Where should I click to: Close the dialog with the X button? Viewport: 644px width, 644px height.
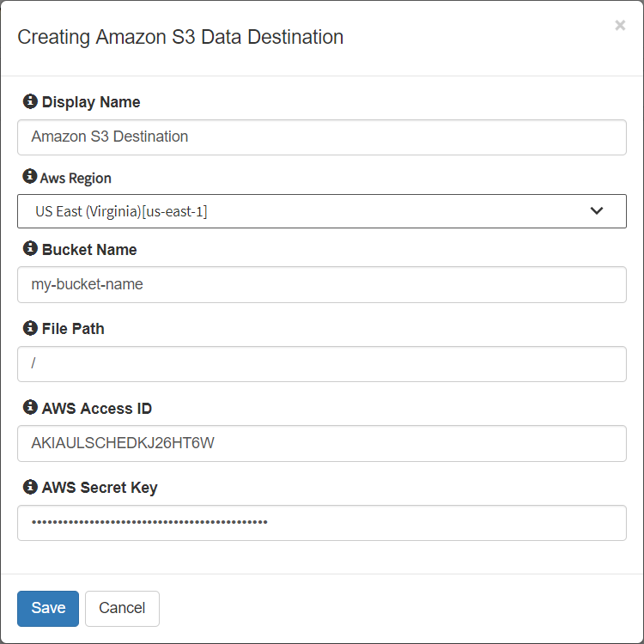coord(620,26)
